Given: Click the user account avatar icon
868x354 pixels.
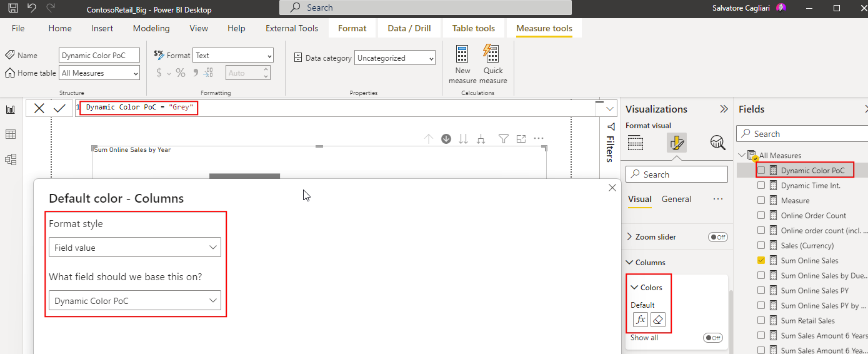Looking at the screenshot, I should coord(781,8).
